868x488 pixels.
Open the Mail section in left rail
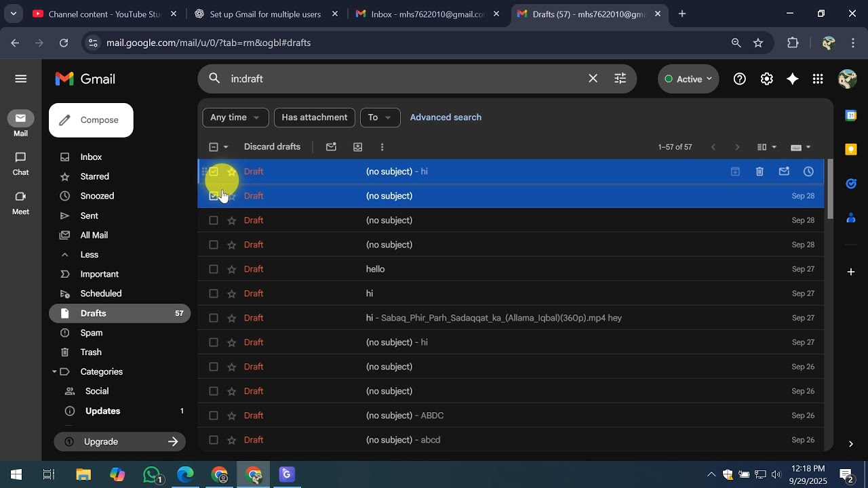(x=20, y=123)
